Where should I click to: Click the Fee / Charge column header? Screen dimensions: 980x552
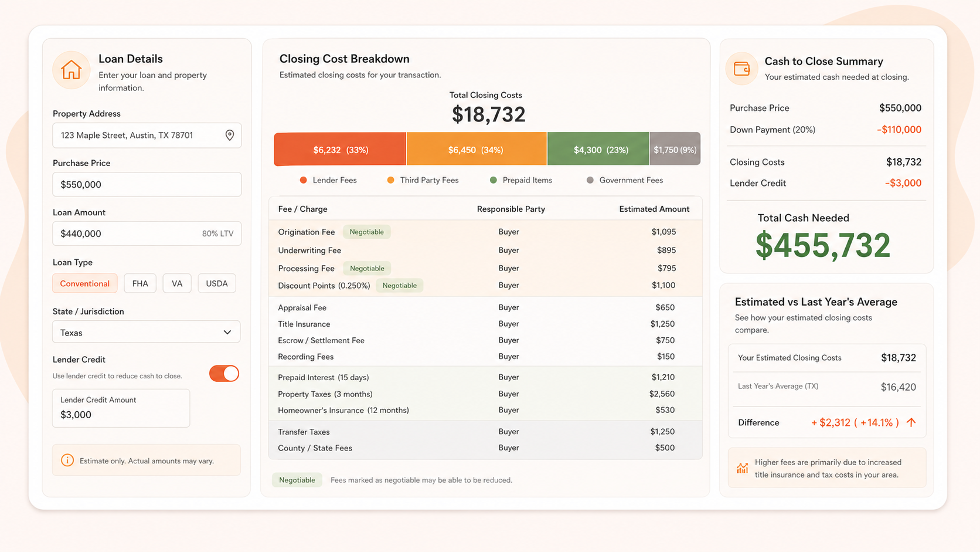coord(303,209)
